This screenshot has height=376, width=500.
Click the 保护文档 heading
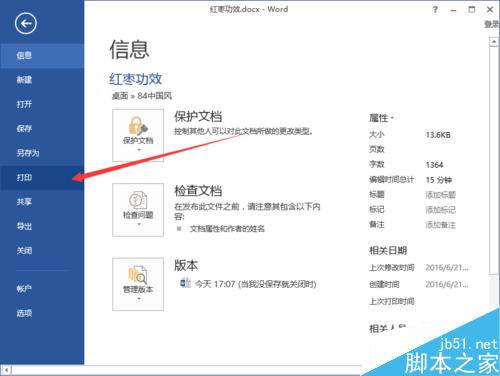[x=198, y=117]
